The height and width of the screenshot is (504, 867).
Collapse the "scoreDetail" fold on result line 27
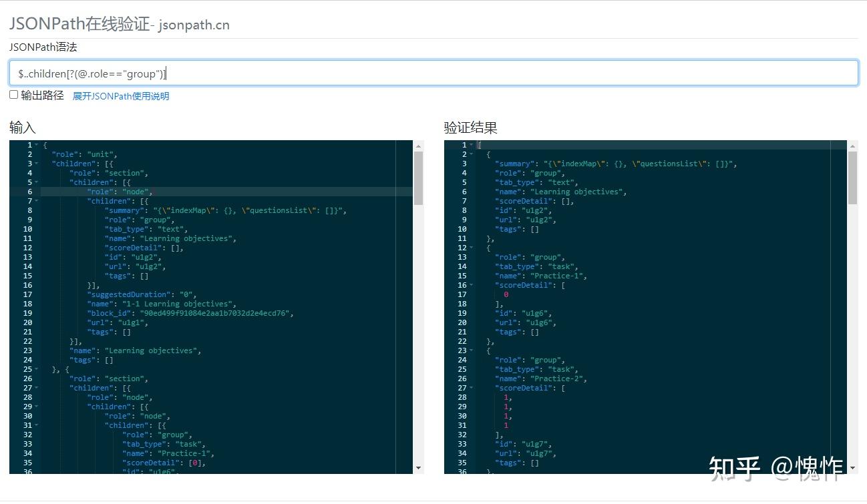tap(470, 388)
